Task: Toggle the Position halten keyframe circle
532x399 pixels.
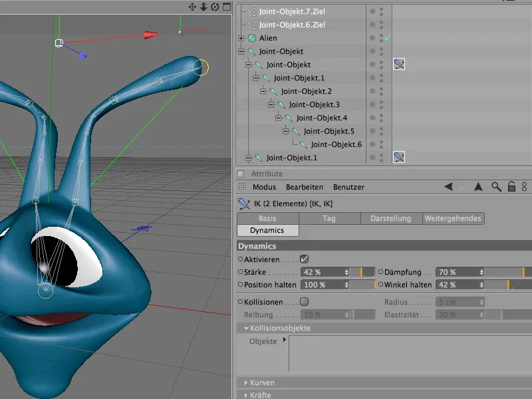Action: tap(241, 285)
